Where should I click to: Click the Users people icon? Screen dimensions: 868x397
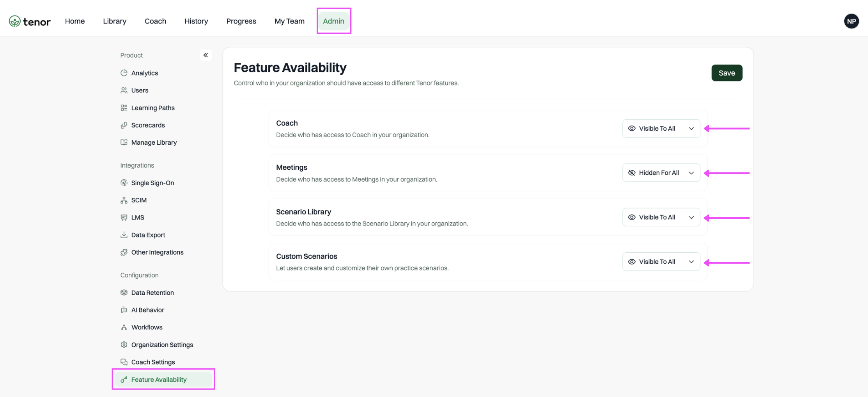tap(124, 90)
